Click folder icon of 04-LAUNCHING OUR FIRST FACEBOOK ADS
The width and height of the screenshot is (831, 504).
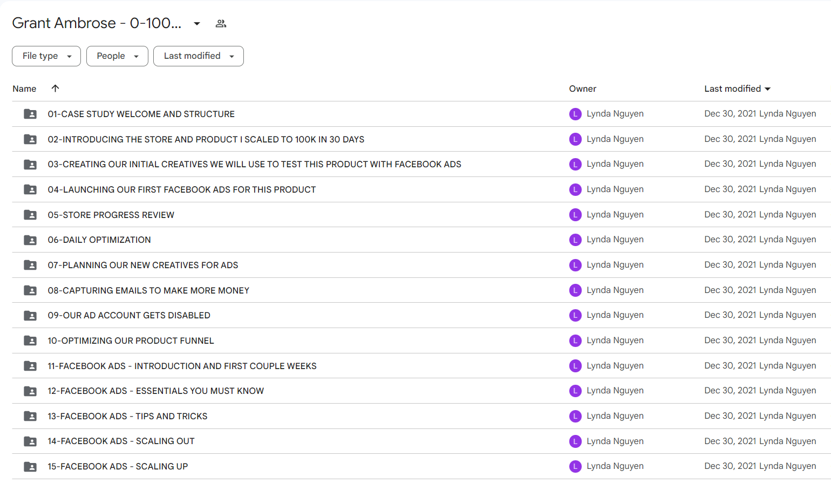[30, 189]
